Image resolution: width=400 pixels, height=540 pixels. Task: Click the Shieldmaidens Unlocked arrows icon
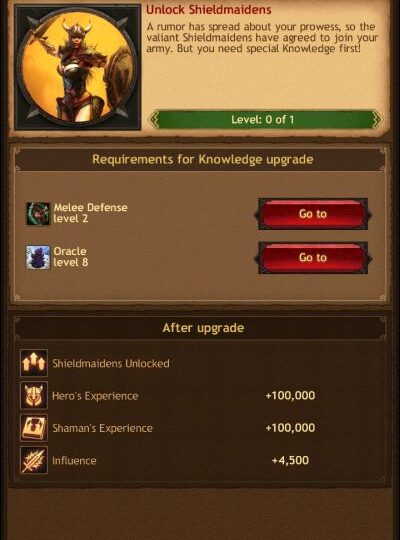(x=34, y=363)
